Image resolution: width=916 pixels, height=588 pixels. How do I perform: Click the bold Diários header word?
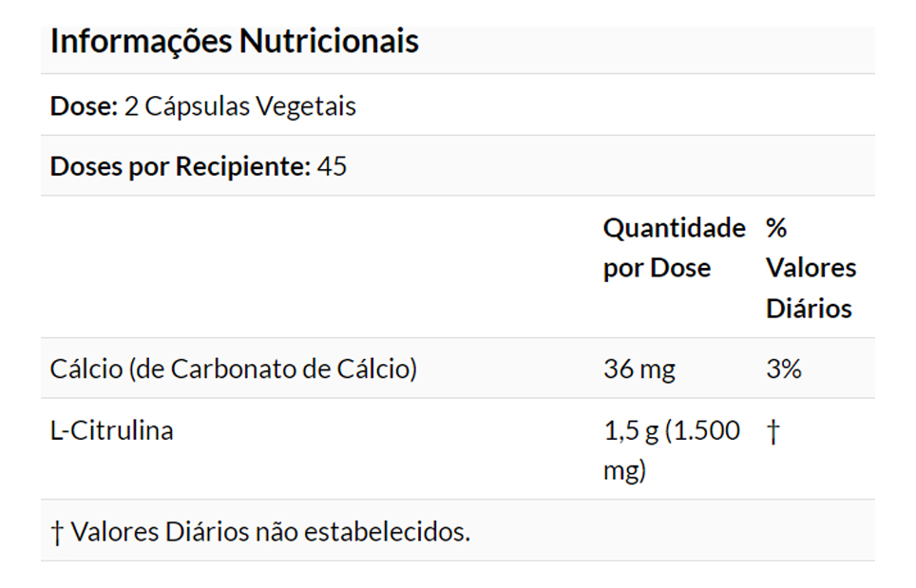click(809, 309)
